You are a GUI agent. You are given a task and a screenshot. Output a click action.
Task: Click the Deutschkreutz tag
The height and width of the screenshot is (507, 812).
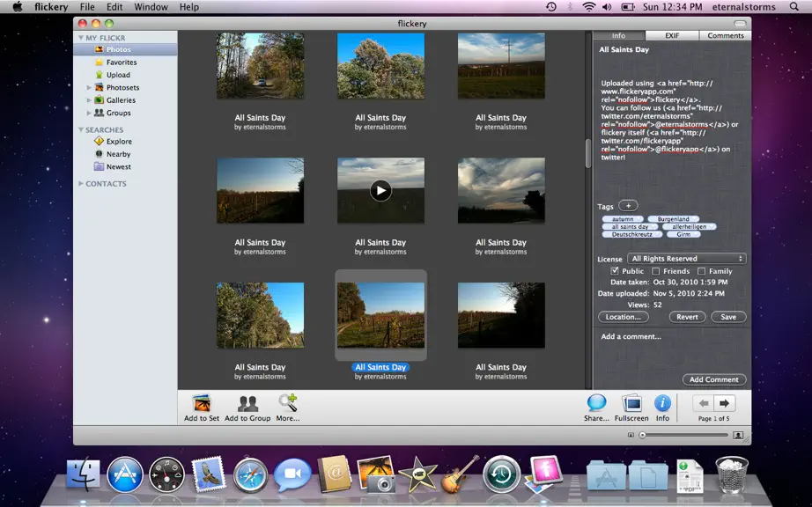pyautogui.click(x=632, y=234)
